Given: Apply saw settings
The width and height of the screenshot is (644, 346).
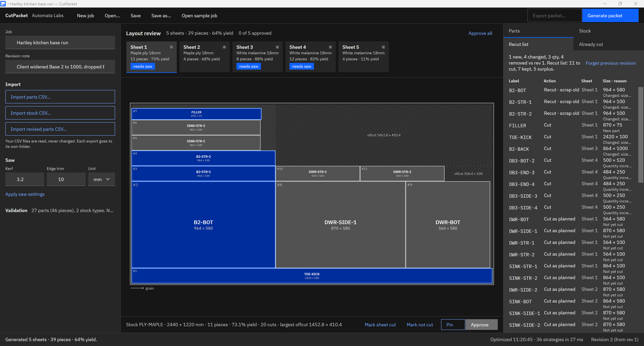Looking at the screenshot, I should coord(25,194).
